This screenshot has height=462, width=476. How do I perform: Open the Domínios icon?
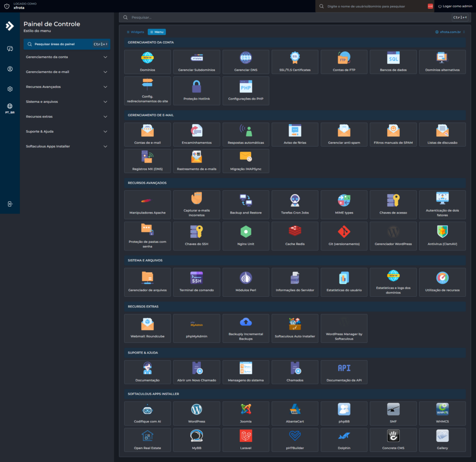147,62
